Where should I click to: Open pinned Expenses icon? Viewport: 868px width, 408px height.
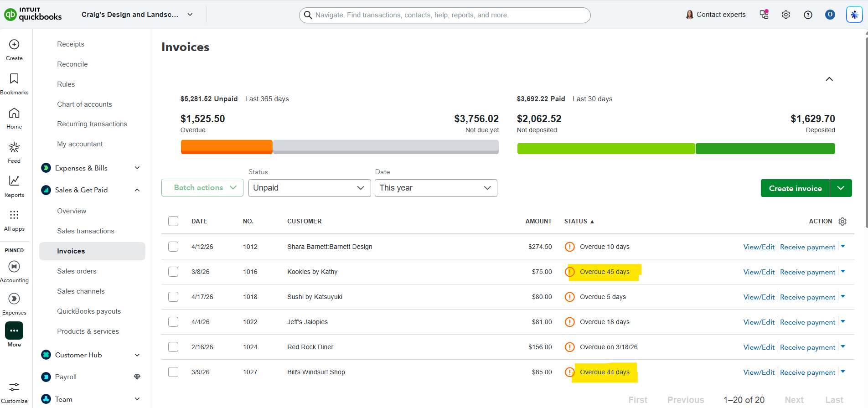[14, 299]
